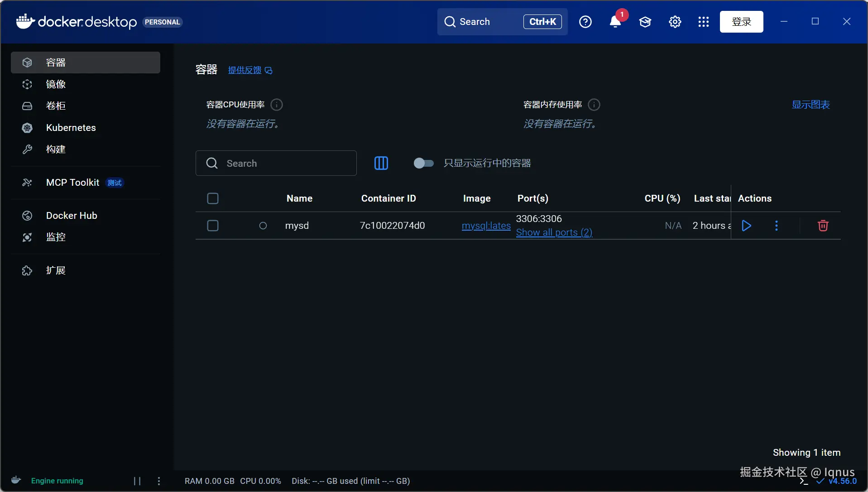This screenshot has width=868, height=492.
Task: Click container ID 7c10022074d0
Action: [x=392, y=226]
